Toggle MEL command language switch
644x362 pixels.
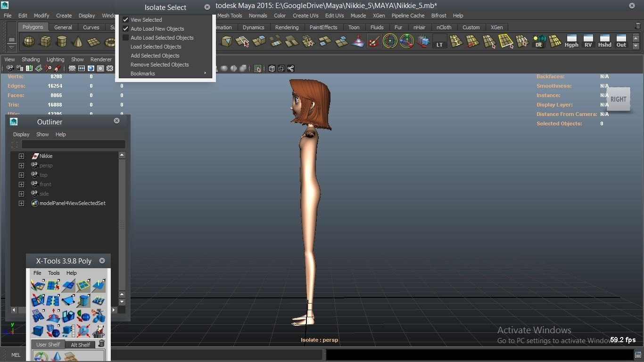tap(16, 355)
